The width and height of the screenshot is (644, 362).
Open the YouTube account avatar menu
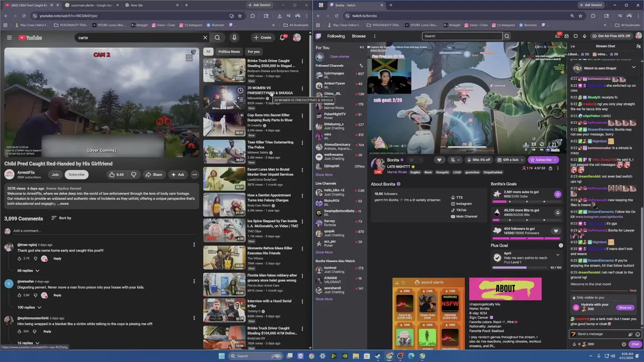[297, 38]
